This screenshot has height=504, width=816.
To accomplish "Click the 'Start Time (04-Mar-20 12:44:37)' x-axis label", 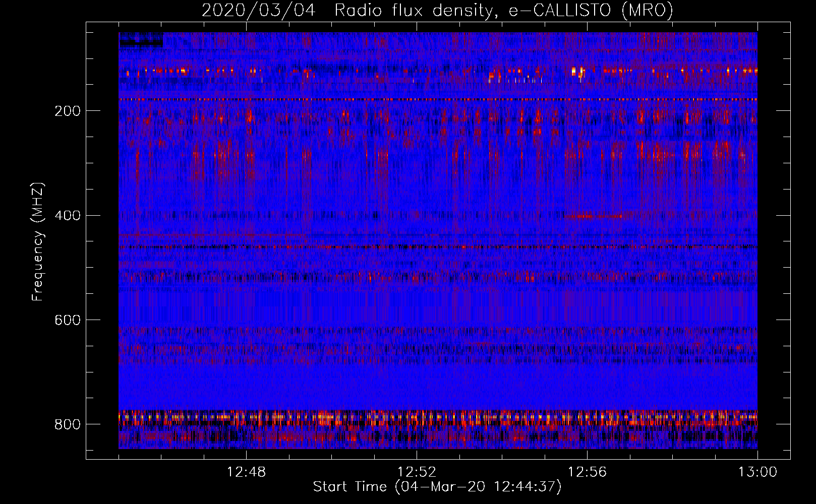I will pos(437,487).
